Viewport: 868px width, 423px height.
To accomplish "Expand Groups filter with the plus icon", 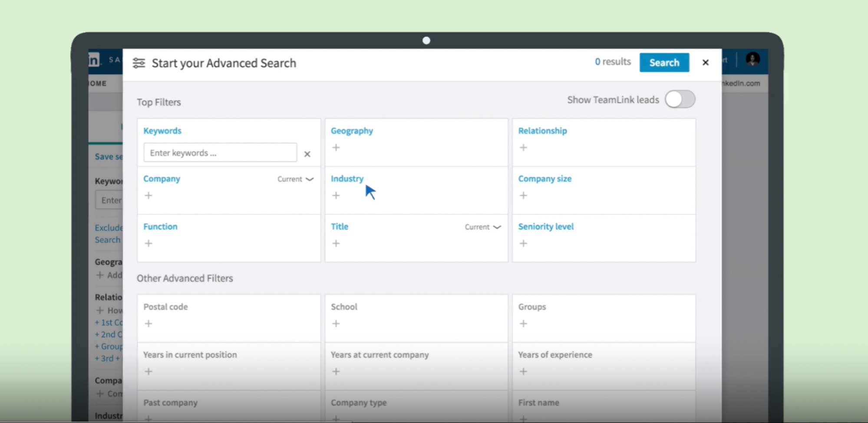I will pyautogui.click(x=524, y=323).
